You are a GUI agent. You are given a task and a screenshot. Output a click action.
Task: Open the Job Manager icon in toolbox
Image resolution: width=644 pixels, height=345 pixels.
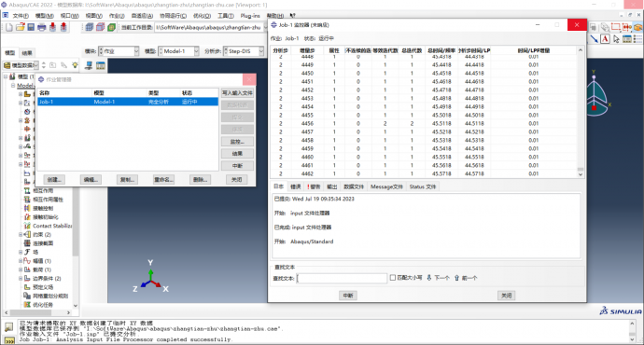click(100, 65)
